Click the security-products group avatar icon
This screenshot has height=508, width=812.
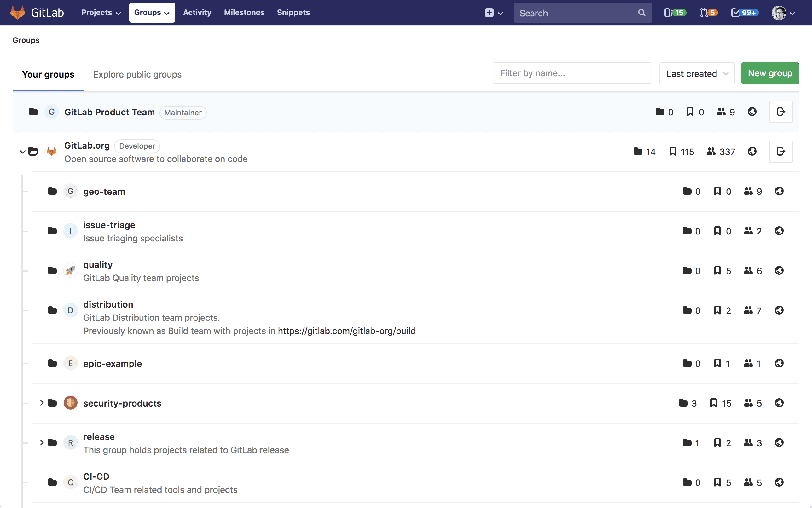[x=70, y=403]
